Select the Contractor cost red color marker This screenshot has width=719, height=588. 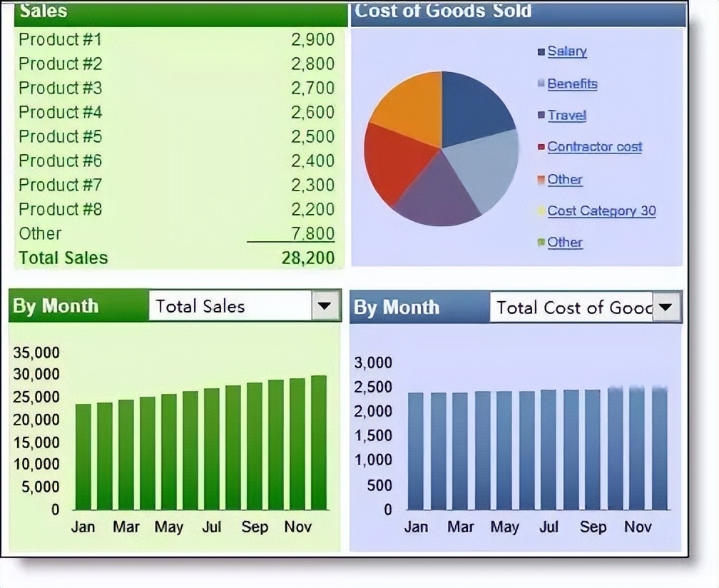541,147
